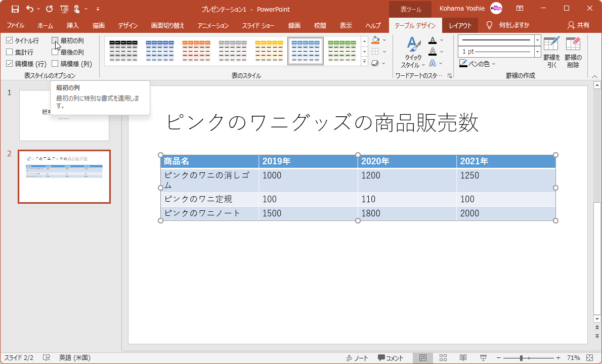The width and height of the screenshot is (602, 364).
Task: Click the 共有 button
Action: [579, 25]
